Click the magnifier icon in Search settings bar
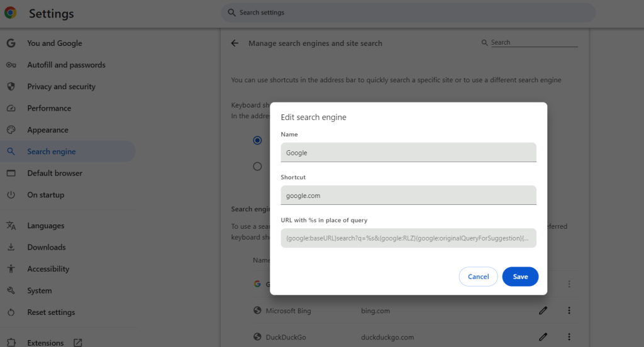Viewport: 644px width, 347px height. (x=231, y=13)
